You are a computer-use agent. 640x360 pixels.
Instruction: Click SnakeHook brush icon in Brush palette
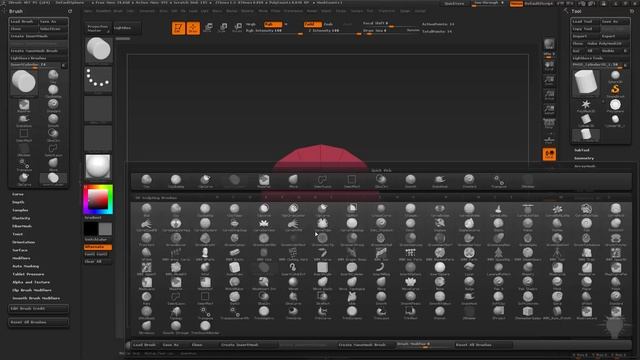coord(24,120)
